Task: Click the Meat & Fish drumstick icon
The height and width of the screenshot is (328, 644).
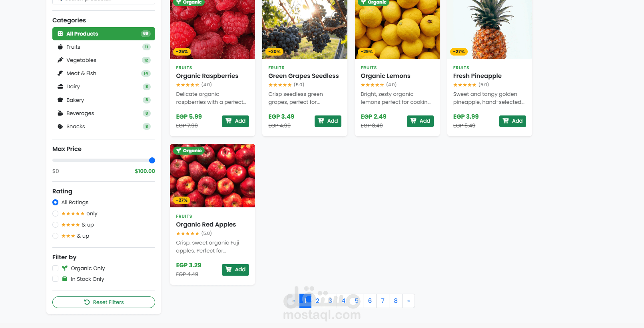Action: 60,74
